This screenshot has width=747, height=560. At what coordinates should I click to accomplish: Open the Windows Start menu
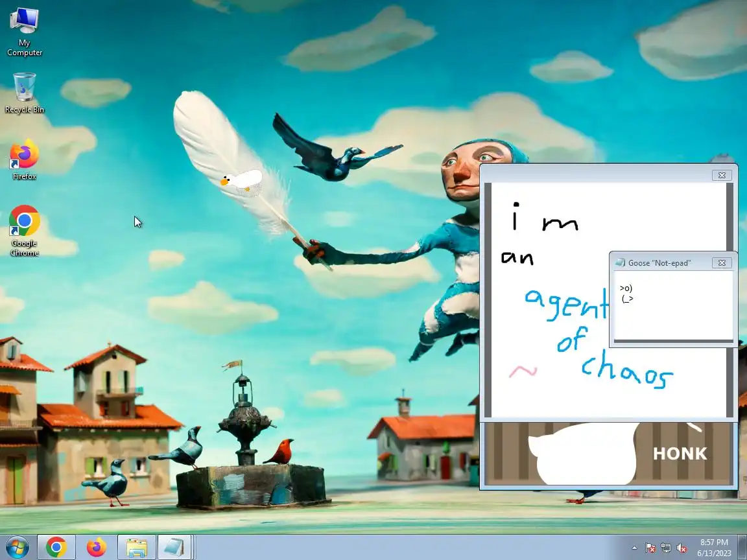(x=17, y=548)
